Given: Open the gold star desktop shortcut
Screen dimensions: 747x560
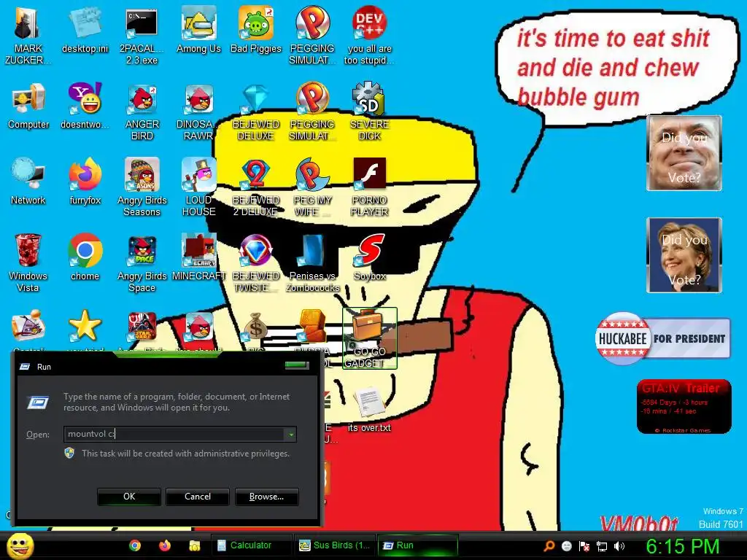Looking at the screenshot, I should 85,327.
